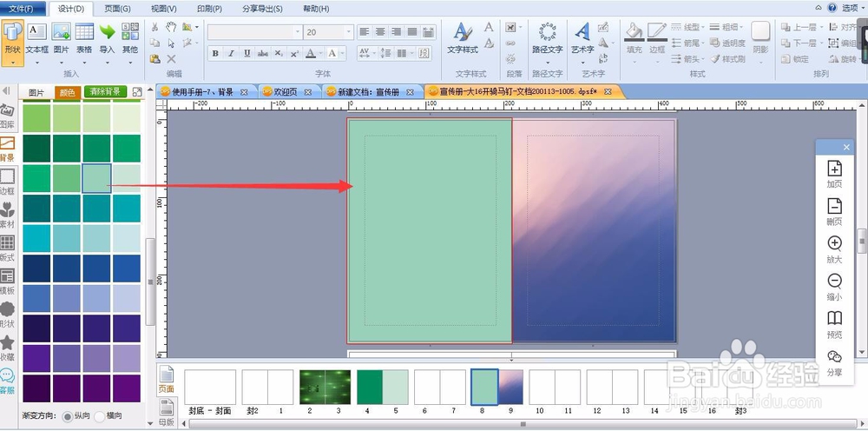The width and height of the screenshot is (868, 431).
Task: Open the 版式 layout sidebar panel
Action: click(7, 249)
